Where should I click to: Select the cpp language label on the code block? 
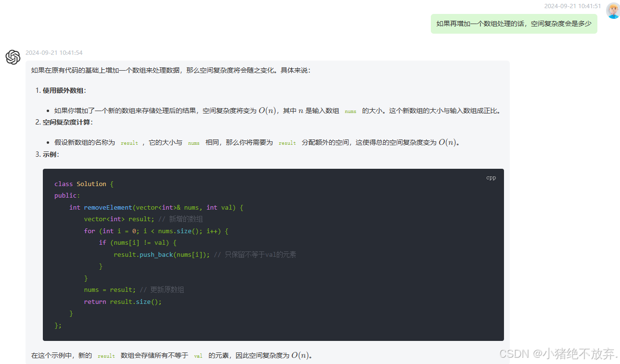(x=491, y=177)
